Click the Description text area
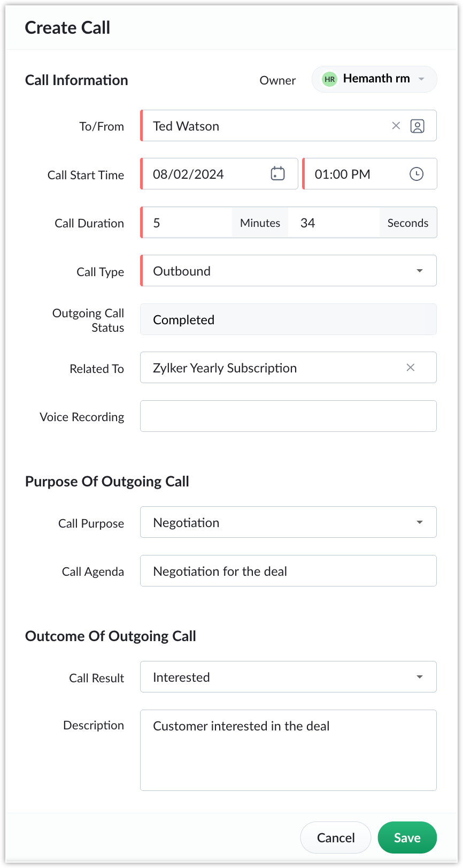The image size is (463, 868). click(289, 750)
